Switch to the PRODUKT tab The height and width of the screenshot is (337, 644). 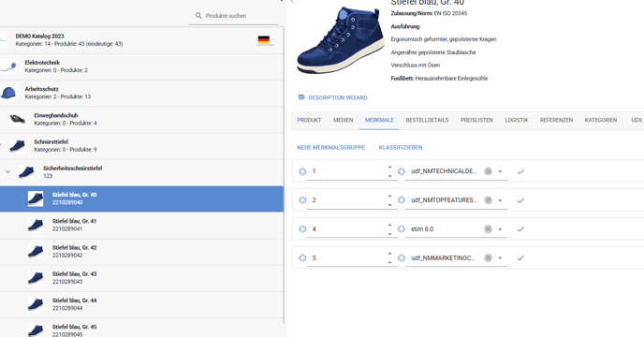pyautogui.click(x=309, y=120)
